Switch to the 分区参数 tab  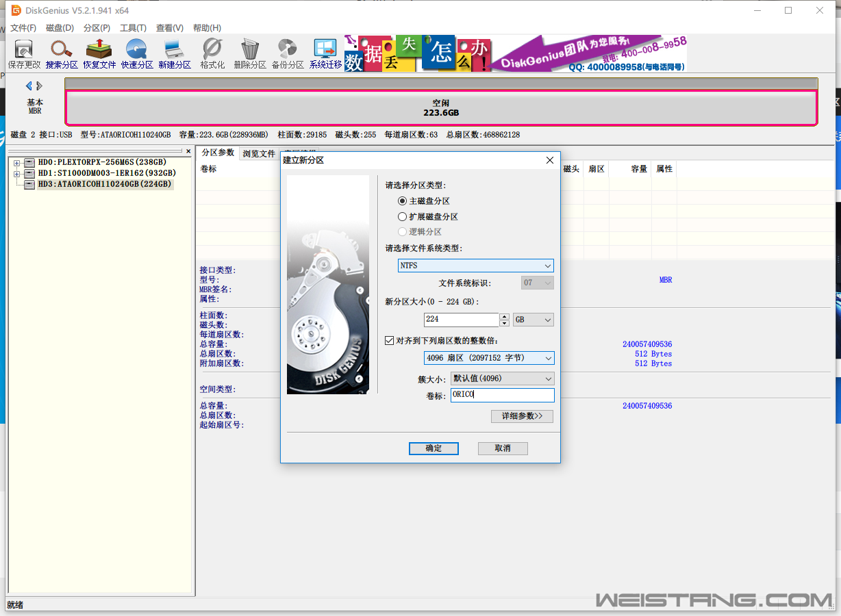click(x=218, y=153)
